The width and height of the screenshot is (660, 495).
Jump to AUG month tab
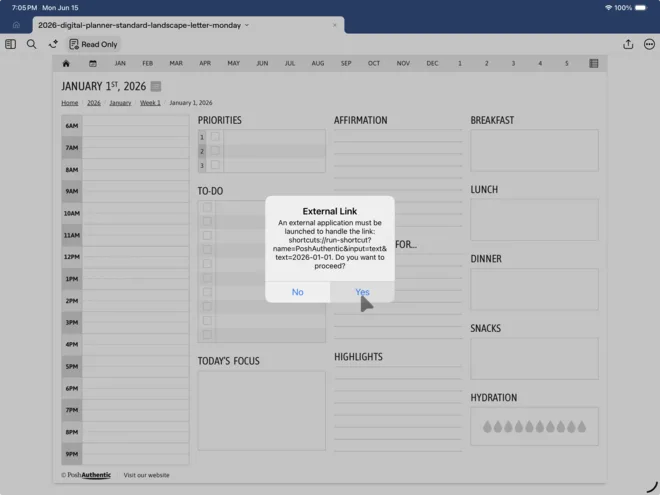pos(318,64)
